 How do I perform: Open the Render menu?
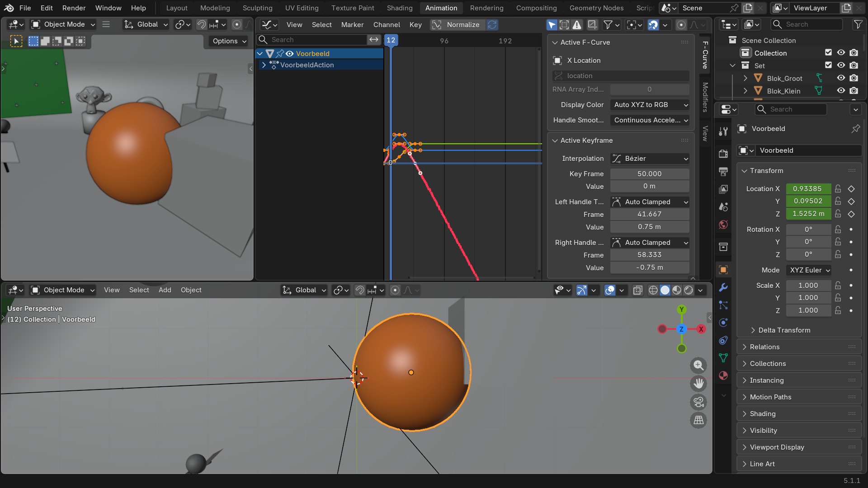click(74, 8)
